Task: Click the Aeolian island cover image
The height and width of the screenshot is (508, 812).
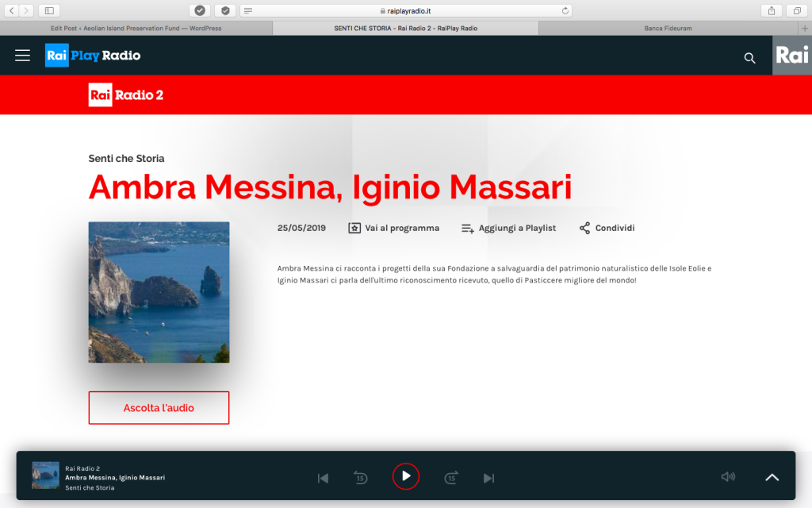Action: (x=159, y=292)
